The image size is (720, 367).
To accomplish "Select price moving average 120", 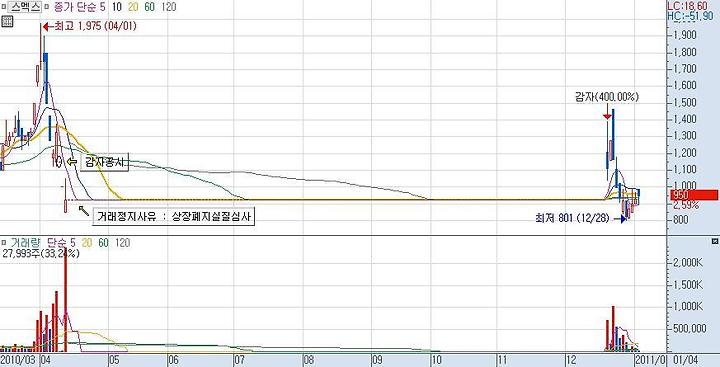I will pos(168,7).
